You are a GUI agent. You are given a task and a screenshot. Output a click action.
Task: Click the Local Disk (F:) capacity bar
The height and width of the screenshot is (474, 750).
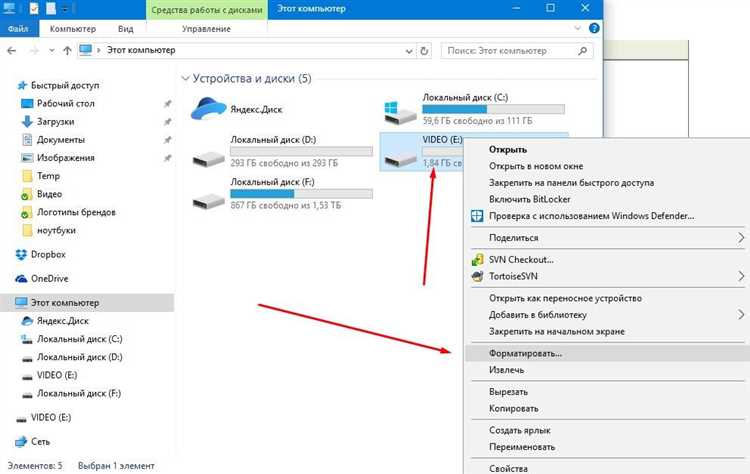pos(300,193)
